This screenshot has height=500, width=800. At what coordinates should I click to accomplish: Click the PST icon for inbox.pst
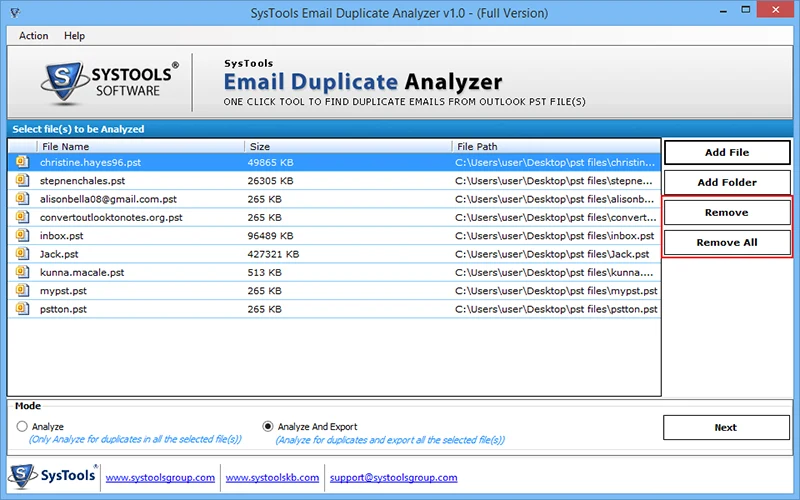22,236
